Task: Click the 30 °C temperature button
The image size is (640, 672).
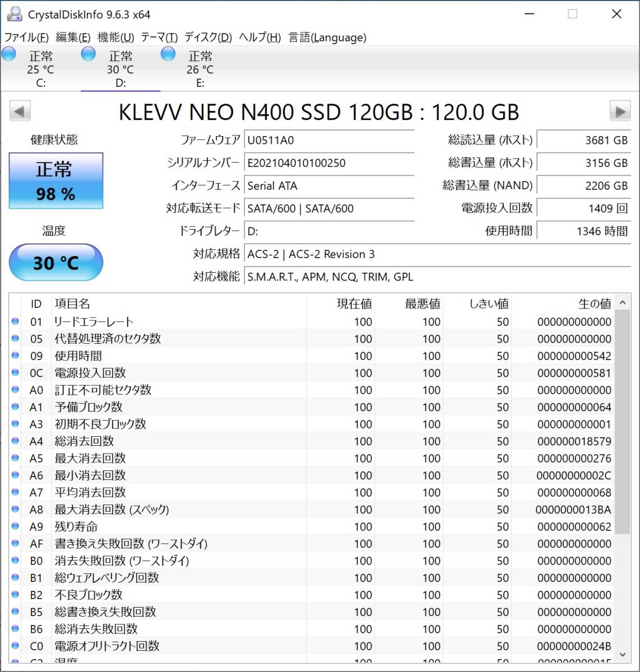Action: 56,262
